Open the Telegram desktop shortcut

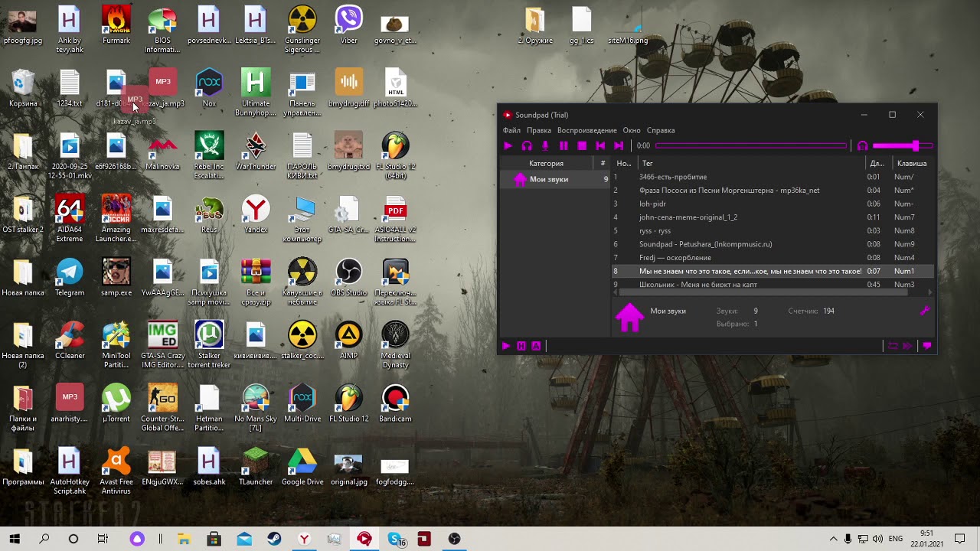70,277
